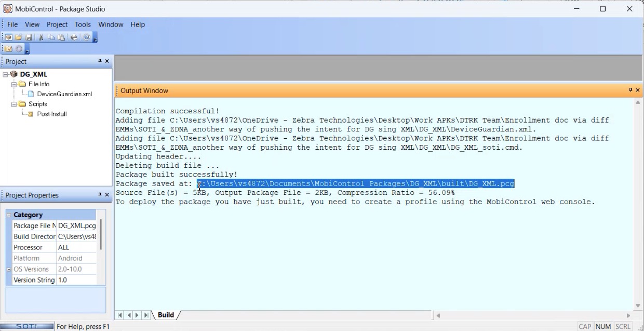Collapse the File Info tree folder
The image size is (644, 331).
(14, 84)
